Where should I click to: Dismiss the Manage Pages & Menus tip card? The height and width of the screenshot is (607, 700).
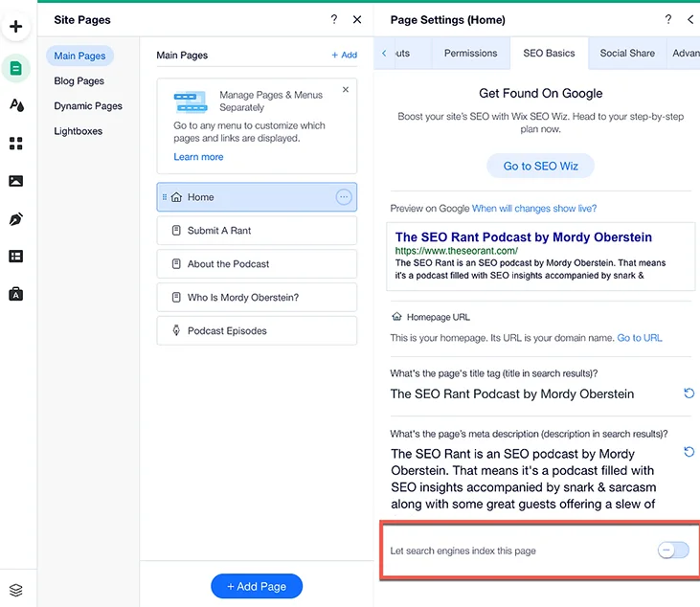point(346,90)
